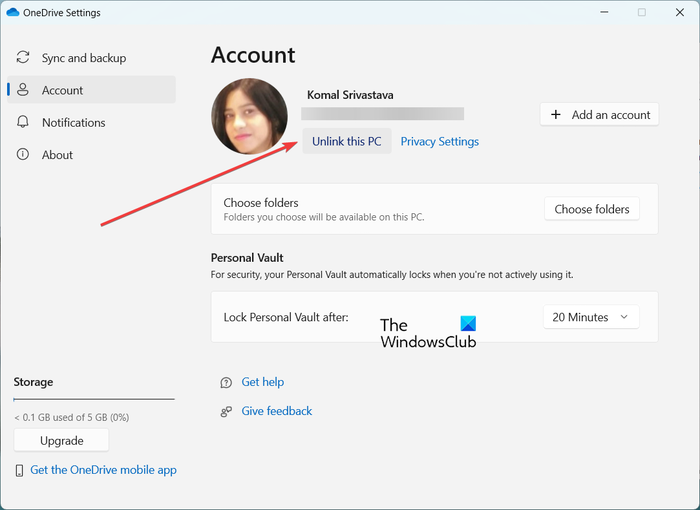Open Get the OneDrive mobile app link
Screen dimensions: 700x510
pyautogui.click(x=104, y=470)
